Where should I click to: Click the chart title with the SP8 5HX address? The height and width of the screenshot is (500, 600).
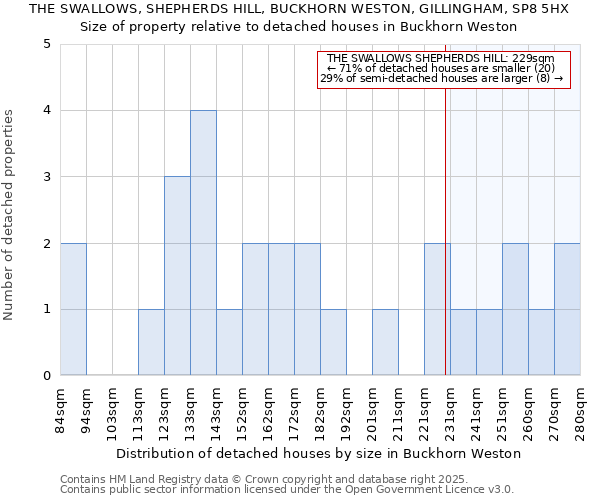[x=299, y=9]
